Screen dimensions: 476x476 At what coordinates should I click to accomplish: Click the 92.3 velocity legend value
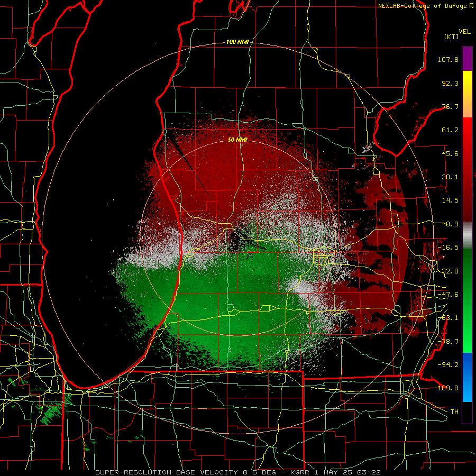coord(450,83)
